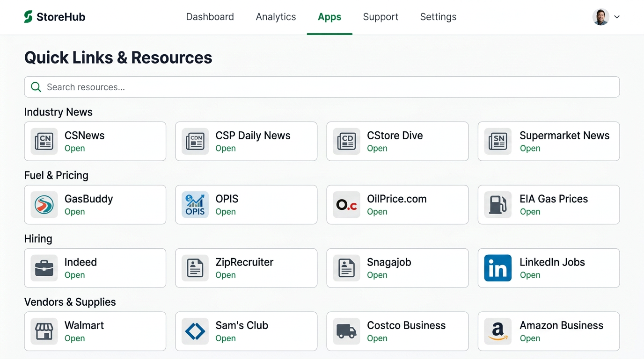Click the CStore Dive icon

point(347,141)
